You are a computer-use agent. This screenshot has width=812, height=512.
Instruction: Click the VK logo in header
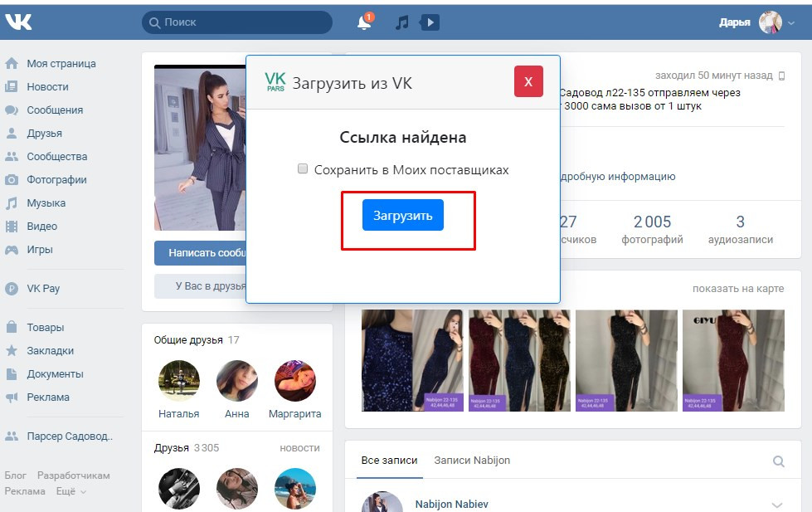point(18,22)
